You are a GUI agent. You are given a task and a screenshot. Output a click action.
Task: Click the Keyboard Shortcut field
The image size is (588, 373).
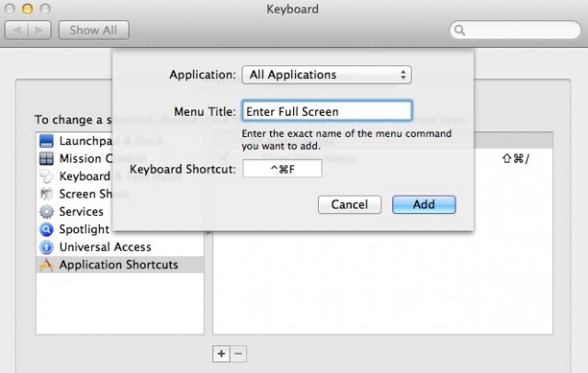[282, 169]
